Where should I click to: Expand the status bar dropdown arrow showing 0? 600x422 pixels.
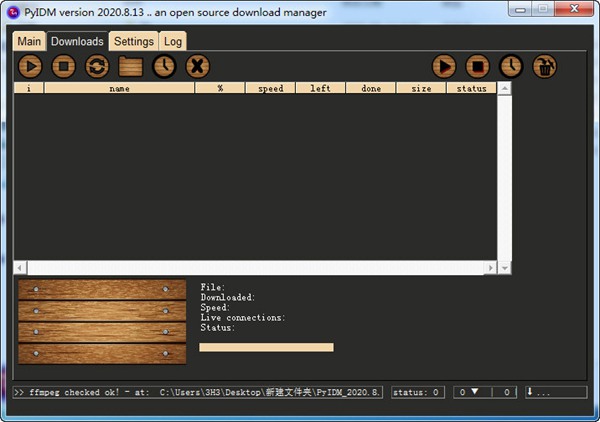click(474, 392)
